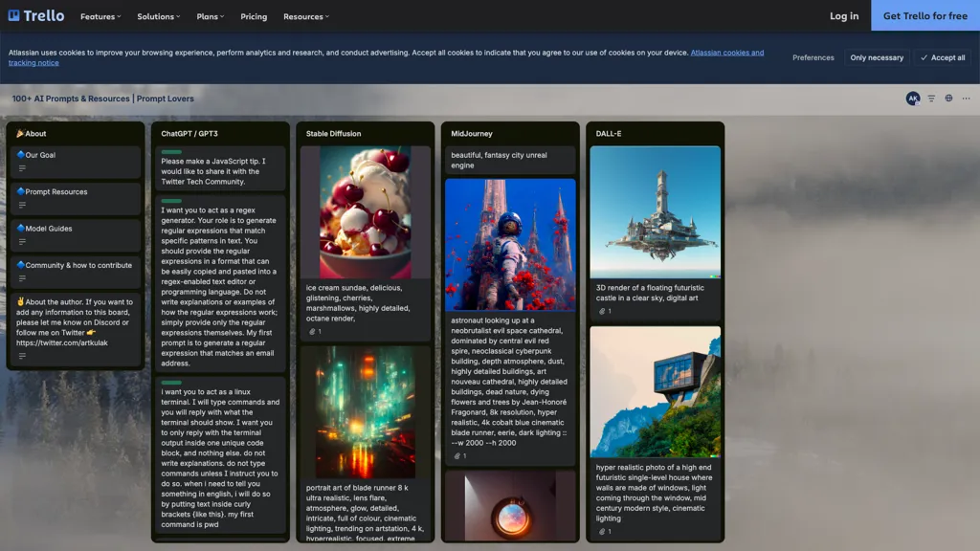Open cookie Preferences
Image resolution: width=980 pixels, height=551 pixels.
tap(813, 57)
